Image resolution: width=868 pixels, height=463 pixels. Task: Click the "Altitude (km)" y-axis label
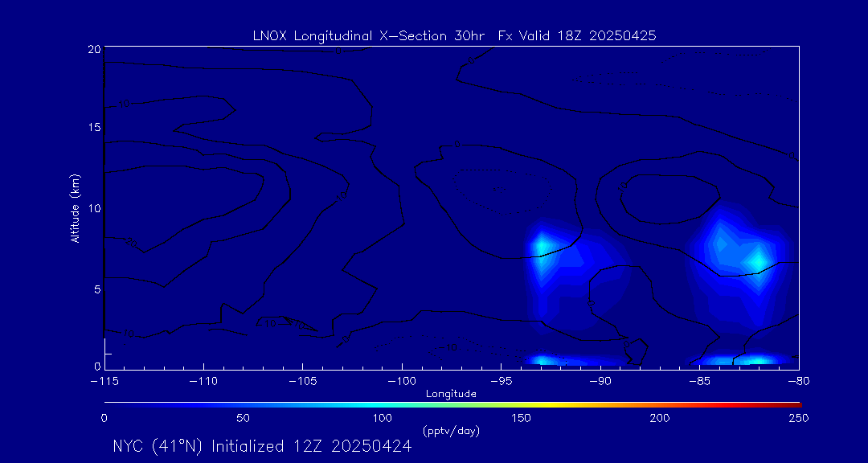click(x=76, y=207)
